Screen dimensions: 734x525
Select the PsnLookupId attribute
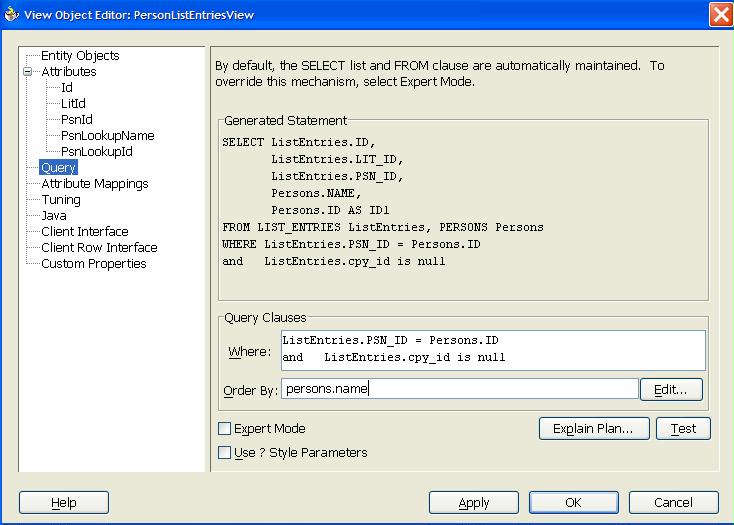tap(97, 151)
